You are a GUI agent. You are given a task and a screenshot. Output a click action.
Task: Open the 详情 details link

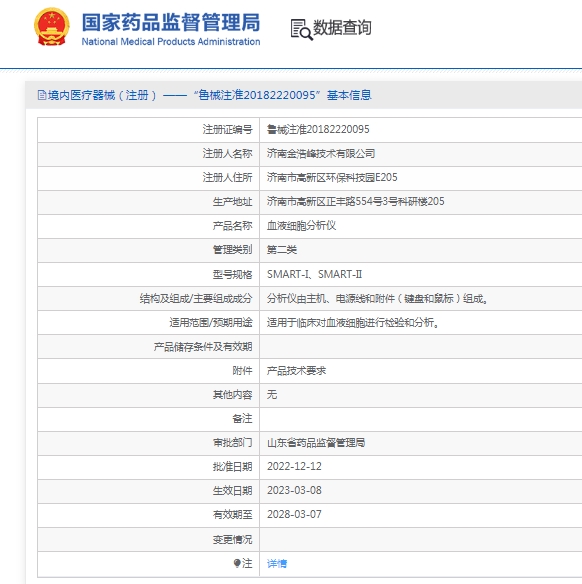click(x=277, y=564)
